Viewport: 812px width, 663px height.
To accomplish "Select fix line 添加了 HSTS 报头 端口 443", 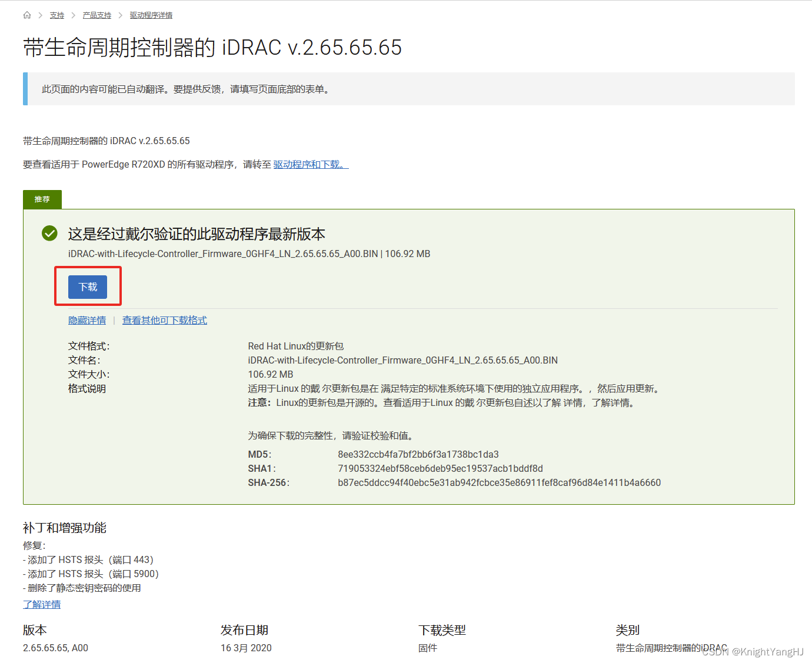I will (88, 560).
